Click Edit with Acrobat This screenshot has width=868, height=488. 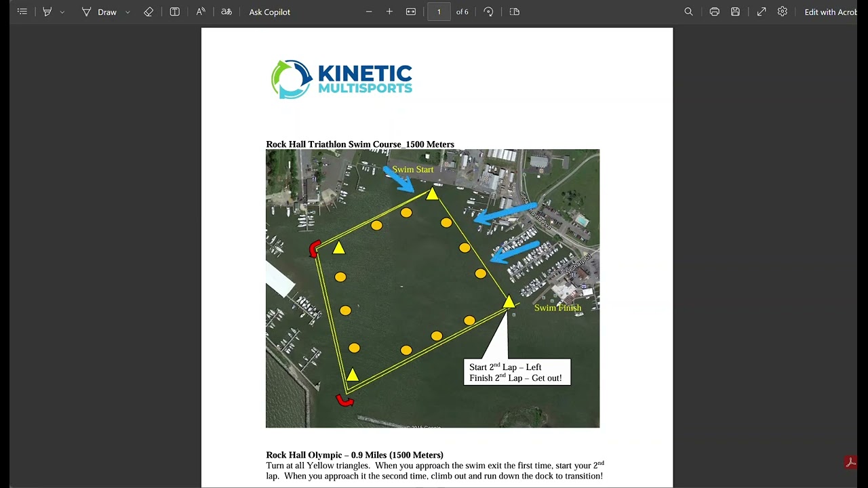pos(831,12)
